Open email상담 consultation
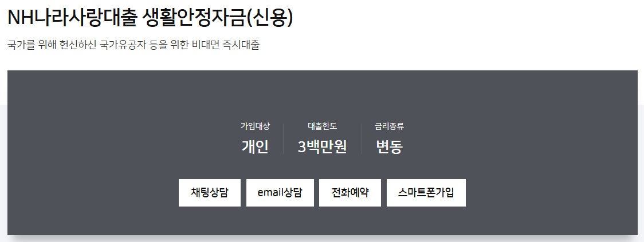The height and width of the screenshot is (242, 644). [x=280, y=193]
